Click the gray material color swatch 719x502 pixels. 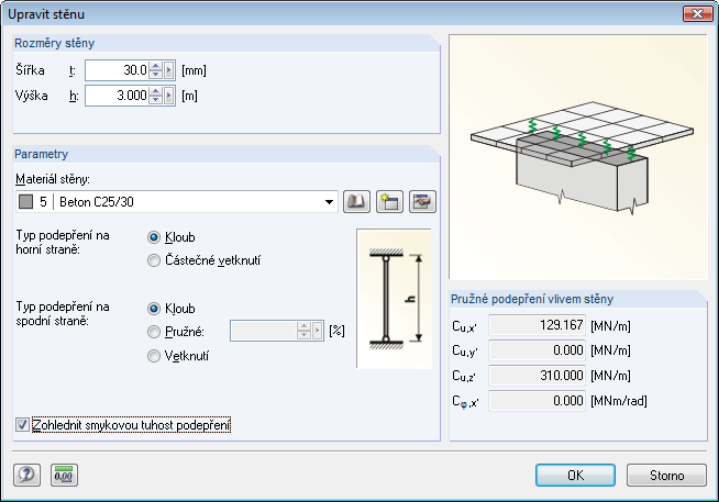pyautogui.click(x=26, y=202)
